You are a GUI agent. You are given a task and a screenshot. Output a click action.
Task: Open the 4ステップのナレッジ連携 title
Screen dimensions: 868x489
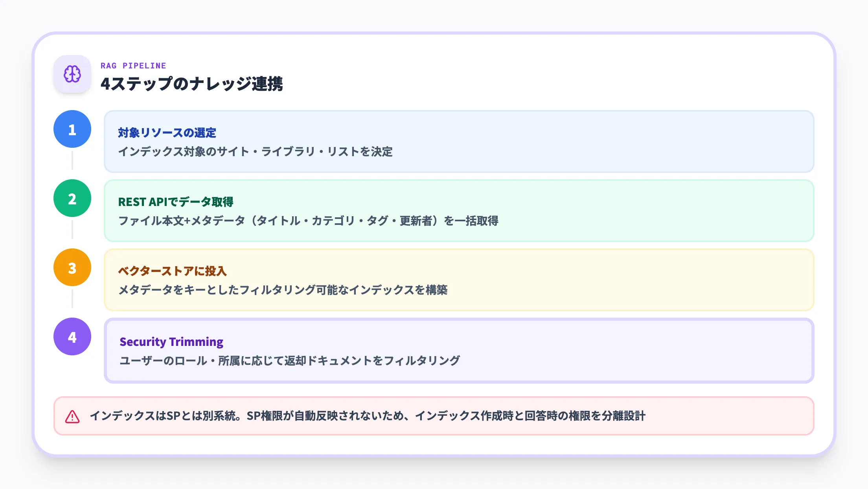pos(193,84)
